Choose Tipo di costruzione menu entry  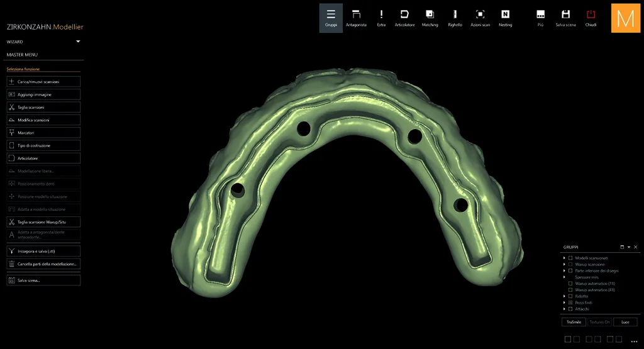[x=43, y=145]
